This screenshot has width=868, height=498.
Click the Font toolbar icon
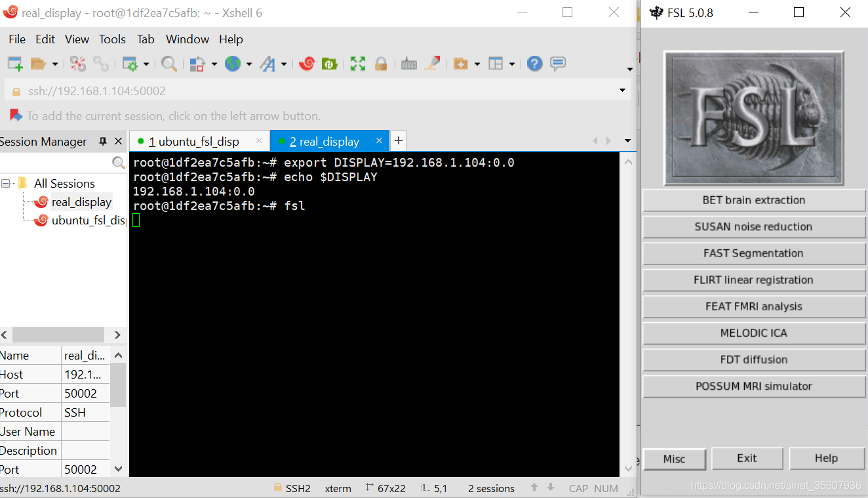coord(267,64)
